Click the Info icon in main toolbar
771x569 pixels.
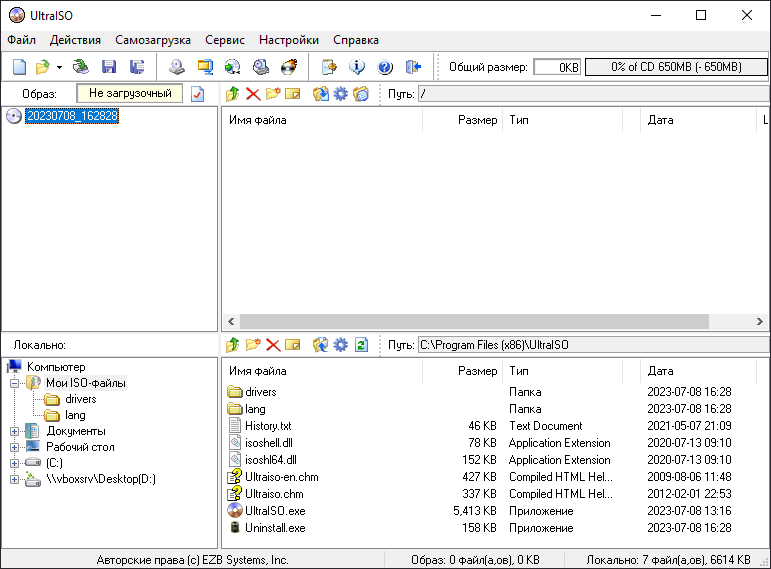pos(357,67)
